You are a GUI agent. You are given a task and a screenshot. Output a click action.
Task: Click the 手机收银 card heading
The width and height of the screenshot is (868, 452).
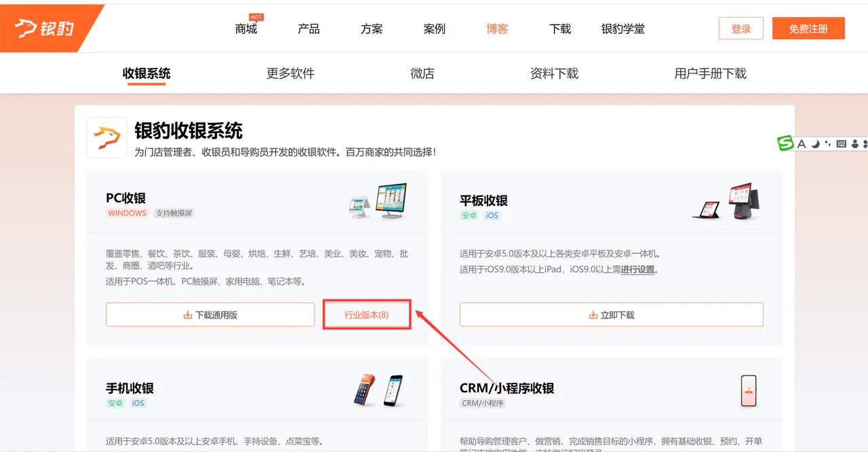pos(130,388)
